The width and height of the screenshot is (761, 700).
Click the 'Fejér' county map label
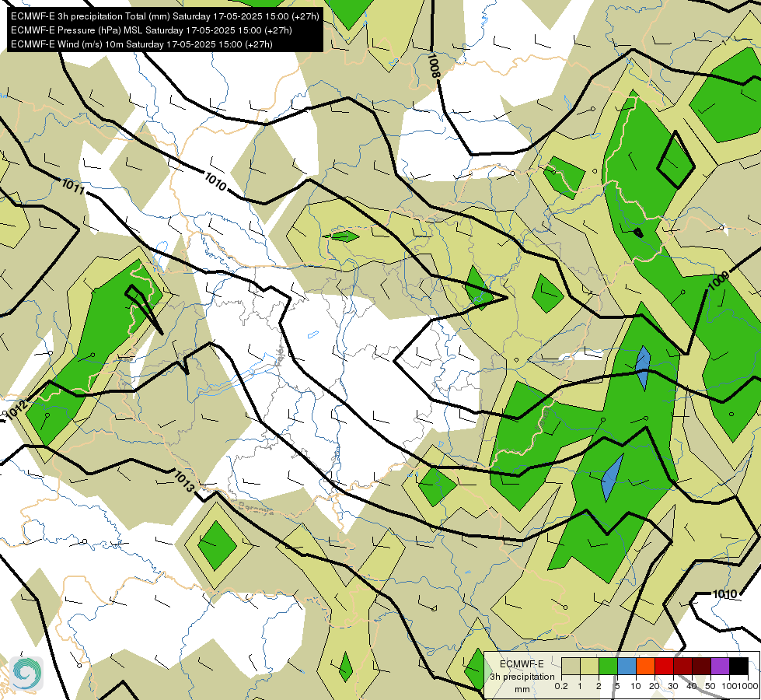[278, 357]
